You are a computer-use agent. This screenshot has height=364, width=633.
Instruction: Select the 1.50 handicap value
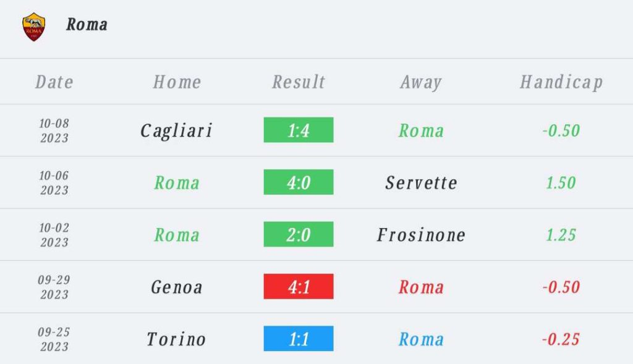click(x=561, y=183)
